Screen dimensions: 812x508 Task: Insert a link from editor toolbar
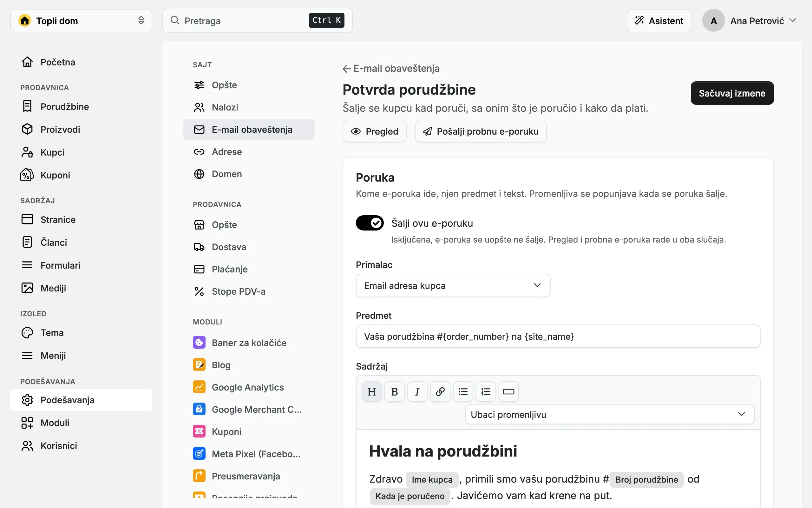(440, 391)
